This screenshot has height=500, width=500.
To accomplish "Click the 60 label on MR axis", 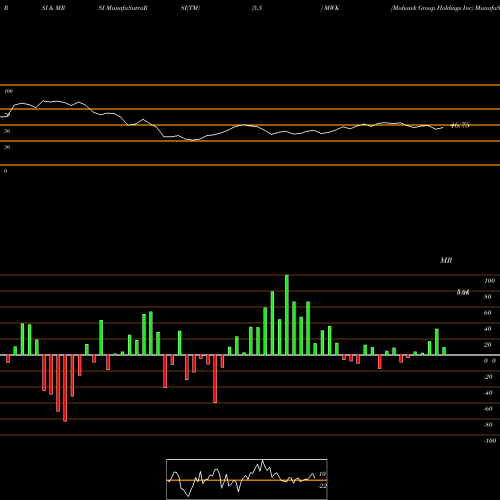I will (488, 313).
